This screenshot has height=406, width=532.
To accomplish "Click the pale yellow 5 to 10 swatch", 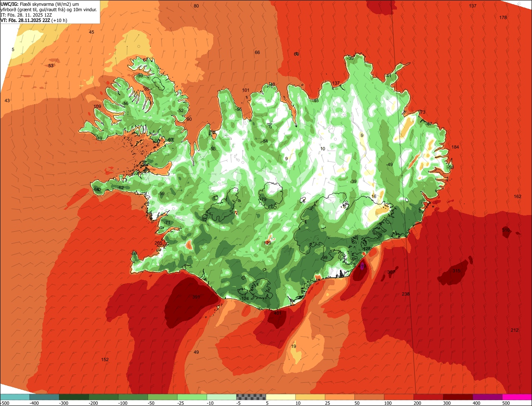I will point(281,397).
